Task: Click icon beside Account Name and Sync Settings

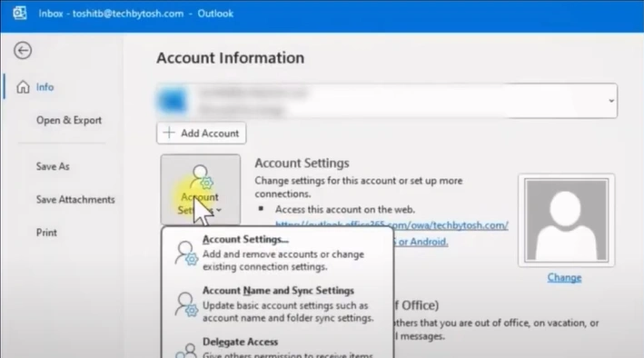Action: click(x=186, y=304)
